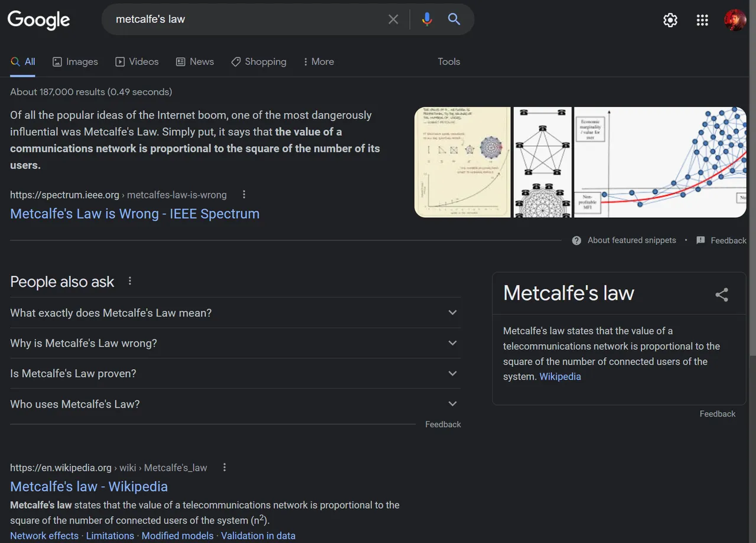Switch to the News tab
Viewport: 756px width, 543px height.
tap(195, 61)
